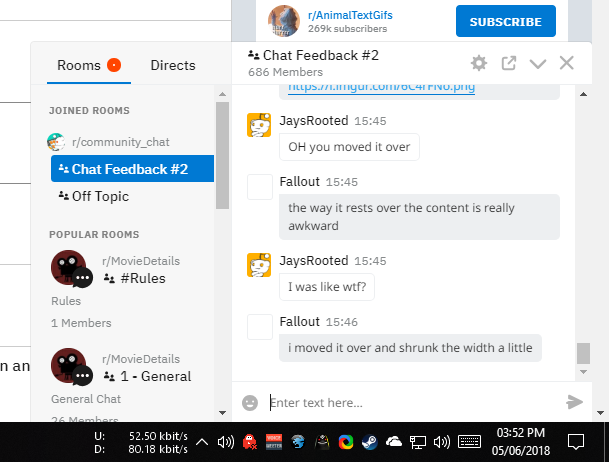Open the Steam tray icon
Screen dimensions: 609x462
pyautogui.click(x=370, y=442)
